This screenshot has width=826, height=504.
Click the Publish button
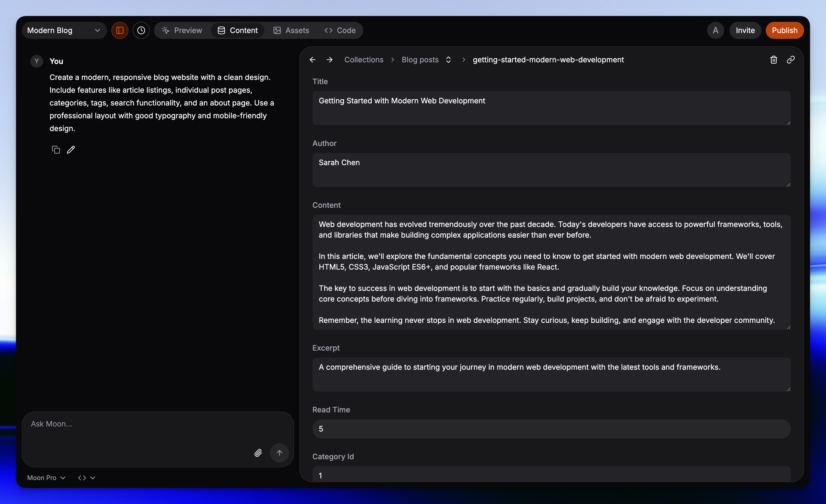pos(784,30)
